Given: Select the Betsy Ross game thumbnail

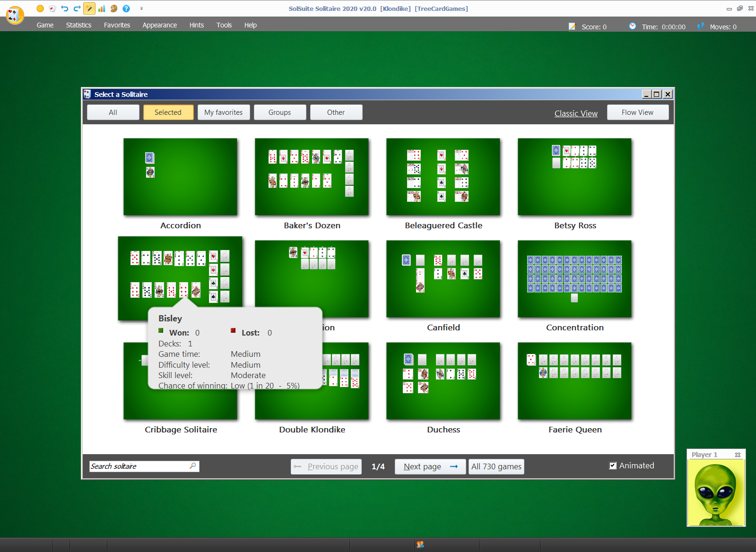Looking at the screenshot, I should point(574,177).
